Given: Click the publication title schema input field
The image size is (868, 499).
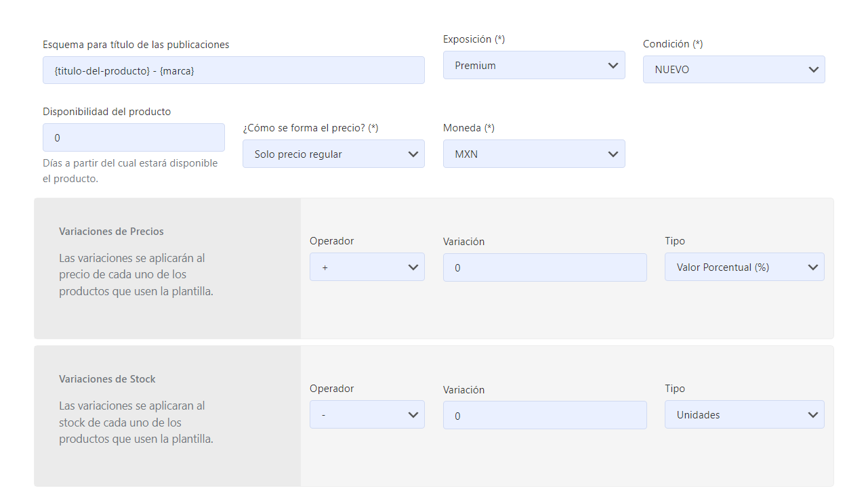Looking at the screenshot, I should tap(233, 70).
